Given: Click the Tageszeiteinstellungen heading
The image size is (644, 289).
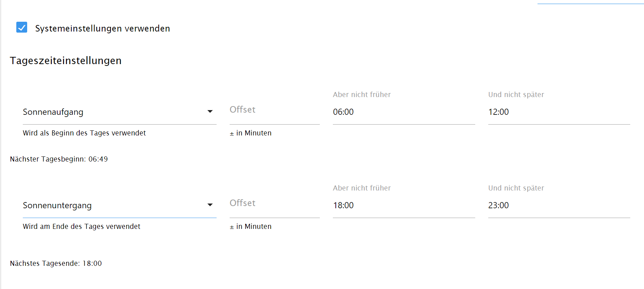Looking at the screenshot, I should [66, 60].
